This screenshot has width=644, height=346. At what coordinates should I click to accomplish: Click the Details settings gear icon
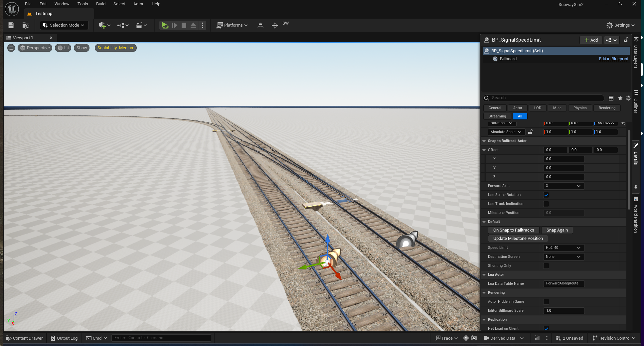pos(628,98)
